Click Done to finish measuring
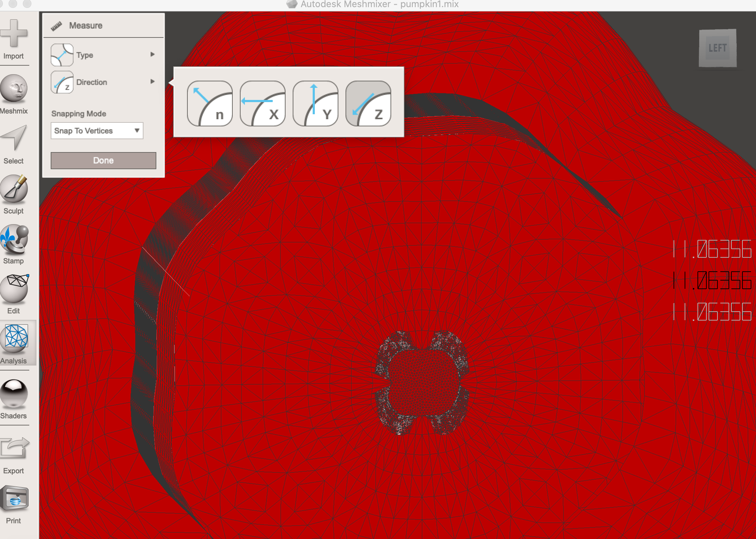Screen dimensions: 756x539 point(103,160)
